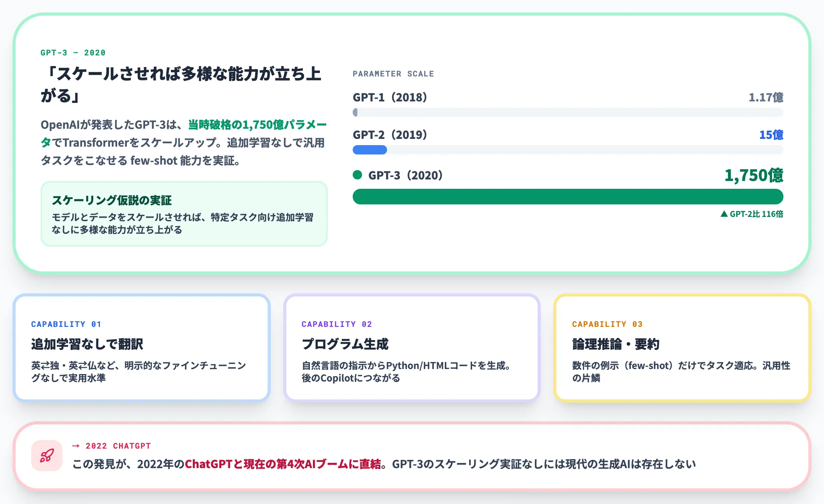Click the GPT-1 parameter bar
The height and width of the screenshot is (504, 824).
pos(568,112)
